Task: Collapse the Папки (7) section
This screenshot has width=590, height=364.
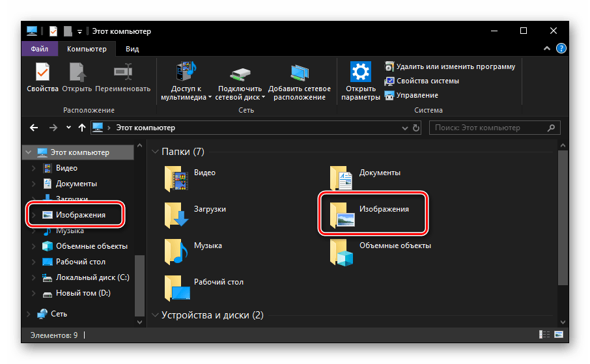Action: tap(155, 152)
